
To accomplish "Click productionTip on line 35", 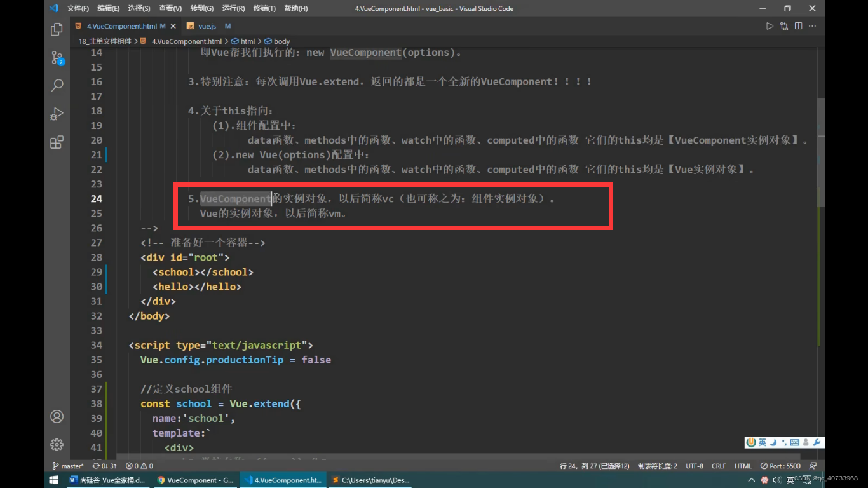I will pyautogui.click(x=245, y=360).
